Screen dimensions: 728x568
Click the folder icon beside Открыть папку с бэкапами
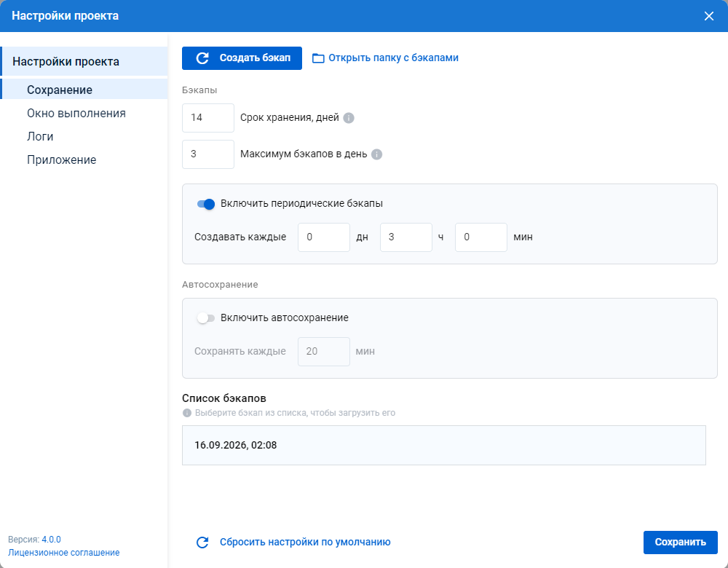pos(318,58)
